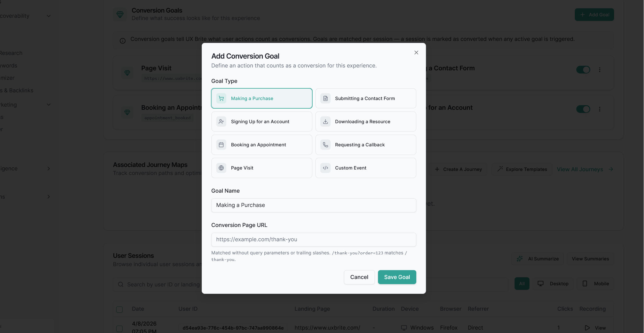Switch to the Mobile sessions filter
The image size is (644, 333).
click(x=595, y=284)
